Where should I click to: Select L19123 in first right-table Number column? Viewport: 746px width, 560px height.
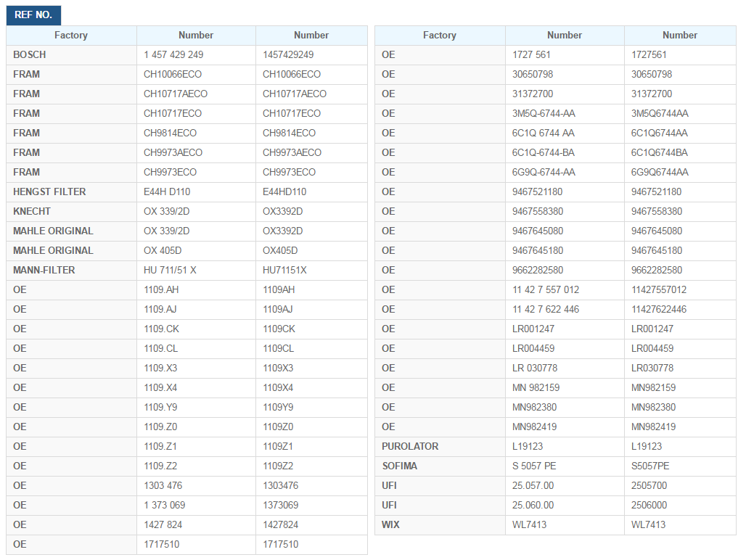click(528, 446)
